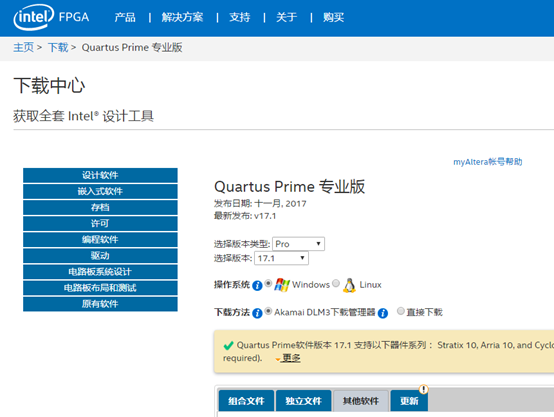Click the Windows logo icon

pos(282,285)
